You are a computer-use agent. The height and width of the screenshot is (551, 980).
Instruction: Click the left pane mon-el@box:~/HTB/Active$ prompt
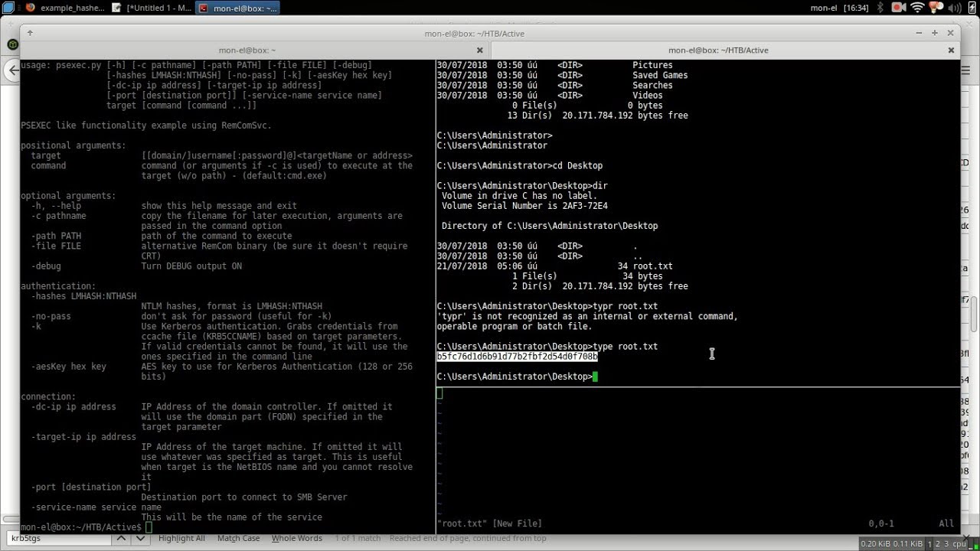pyautogui.click(x=81, y=527)
